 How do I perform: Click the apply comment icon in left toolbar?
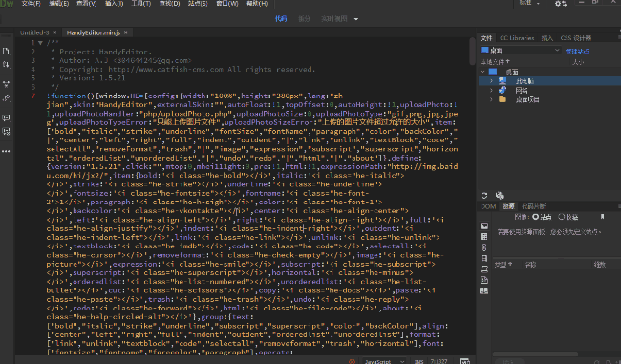[6, 118]
